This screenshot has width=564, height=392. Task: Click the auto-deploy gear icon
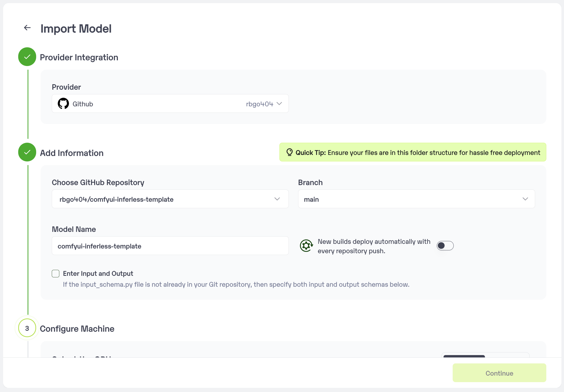pos(306,246)
